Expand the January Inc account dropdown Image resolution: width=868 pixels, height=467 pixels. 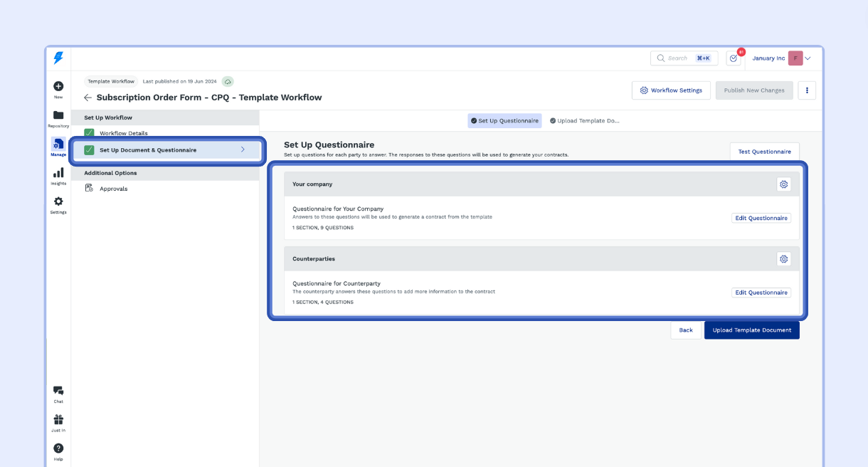[808, 58]
